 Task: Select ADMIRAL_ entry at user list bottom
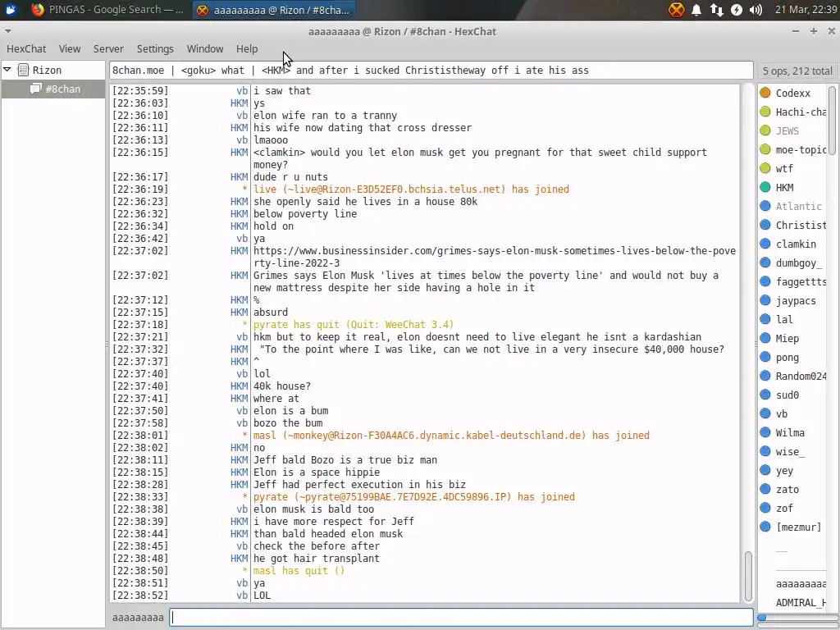pos(801,603)
